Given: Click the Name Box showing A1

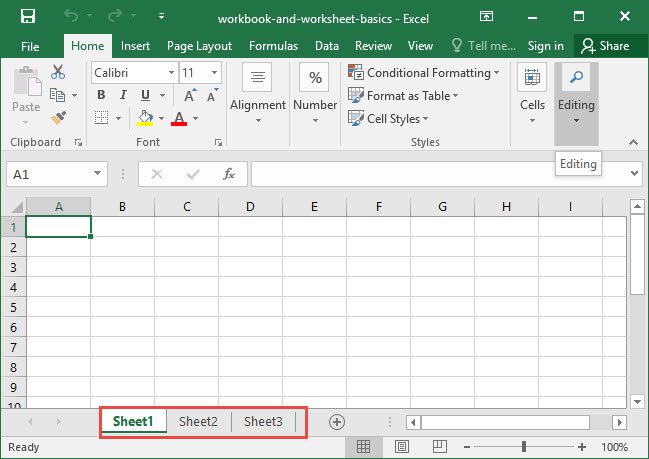Looking at the screenshot, I should coord(48,174).
